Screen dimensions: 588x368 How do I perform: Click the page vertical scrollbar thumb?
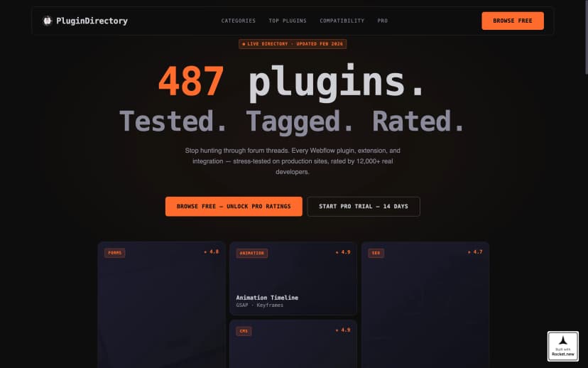587,38
